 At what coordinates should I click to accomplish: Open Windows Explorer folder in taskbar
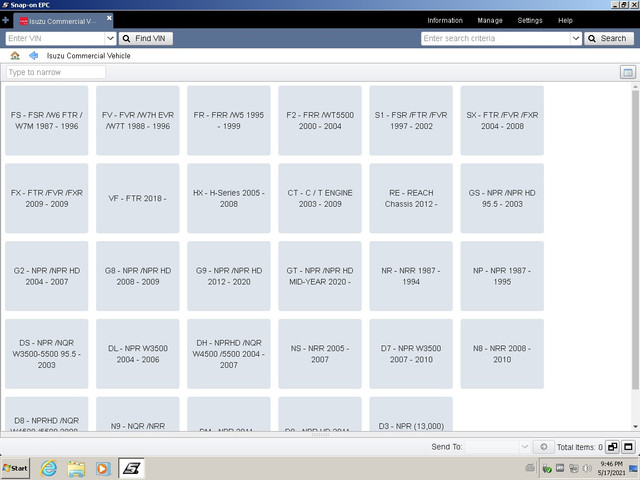pos(76,468)
